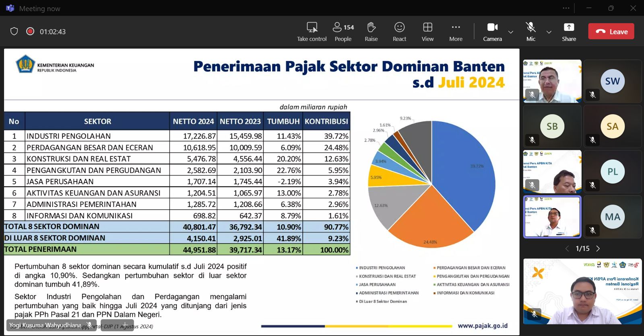This screenshot has width=644, height=336.
Task: Select the SW participant tile
Action: [x=612, y=81]
